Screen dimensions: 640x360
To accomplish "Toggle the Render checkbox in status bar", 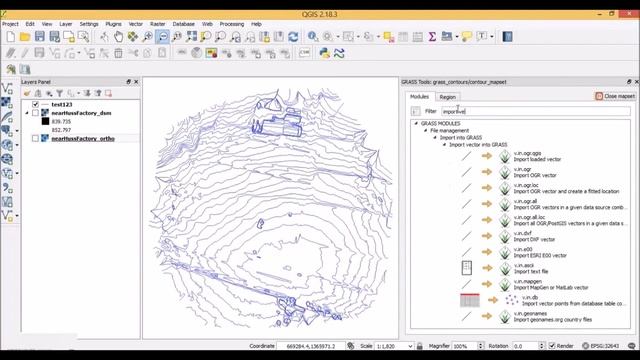I will (x=552, y=346).
